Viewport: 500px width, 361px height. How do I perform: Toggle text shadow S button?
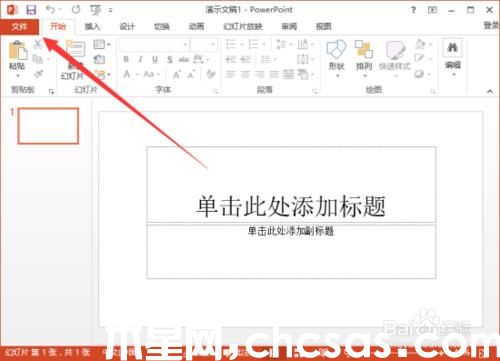coord(170,59)
